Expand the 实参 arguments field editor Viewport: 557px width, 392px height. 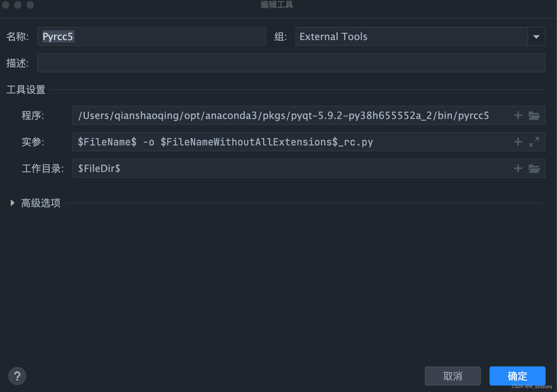(x=534, y=142)
